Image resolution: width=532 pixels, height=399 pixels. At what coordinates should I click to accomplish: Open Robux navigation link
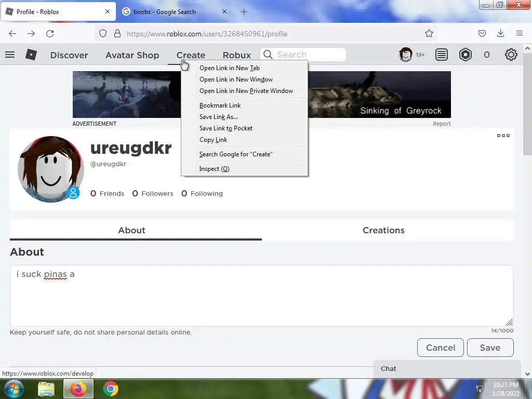[237, 55]
